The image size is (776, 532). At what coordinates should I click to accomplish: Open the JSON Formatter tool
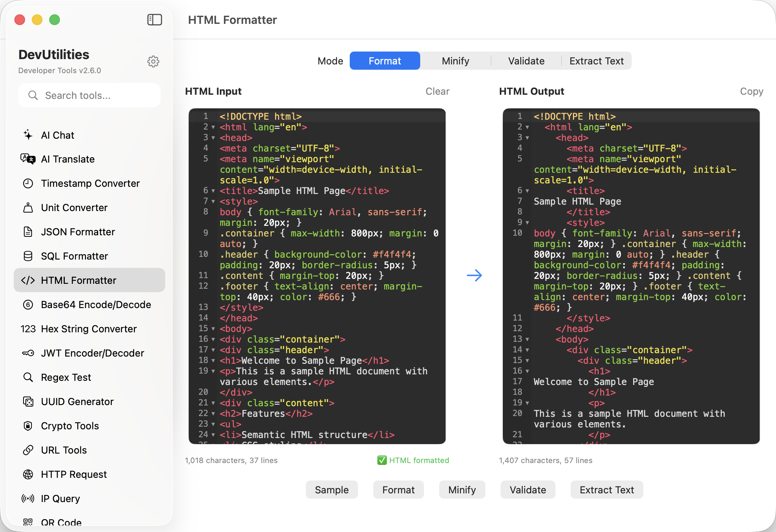78,232
